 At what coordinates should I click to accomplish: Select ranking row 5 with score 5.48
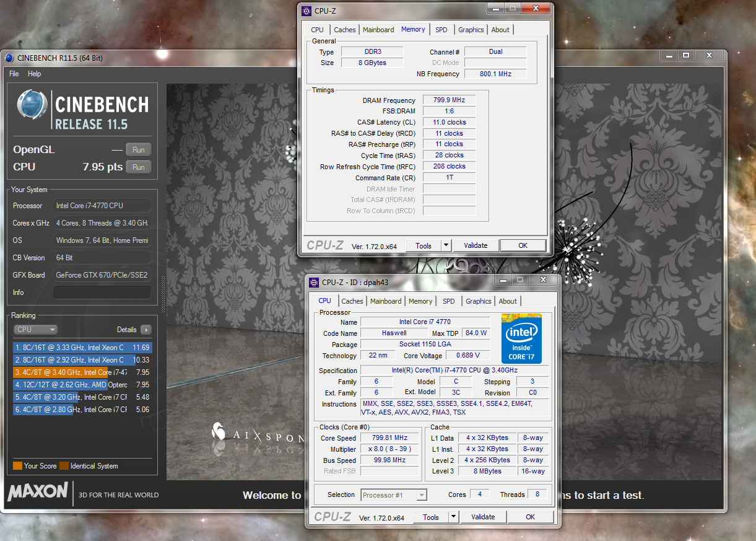pos(82,397)
